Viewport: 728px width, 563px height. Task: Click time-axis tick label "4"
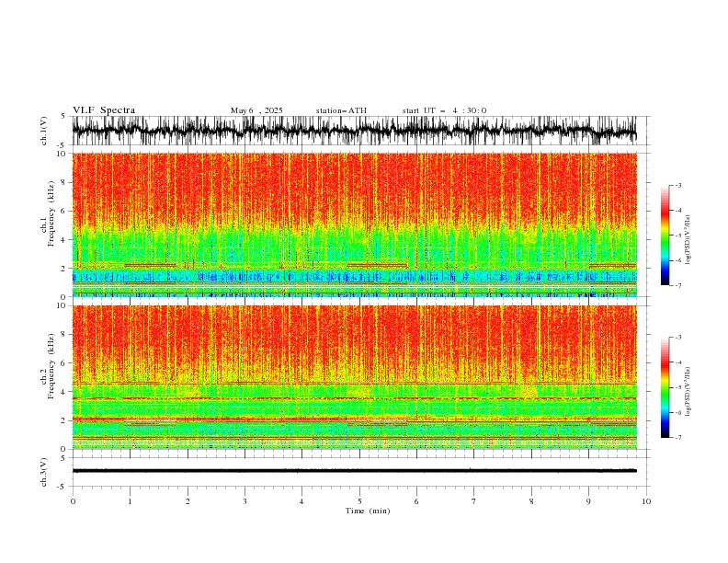(x=301, y=501)
